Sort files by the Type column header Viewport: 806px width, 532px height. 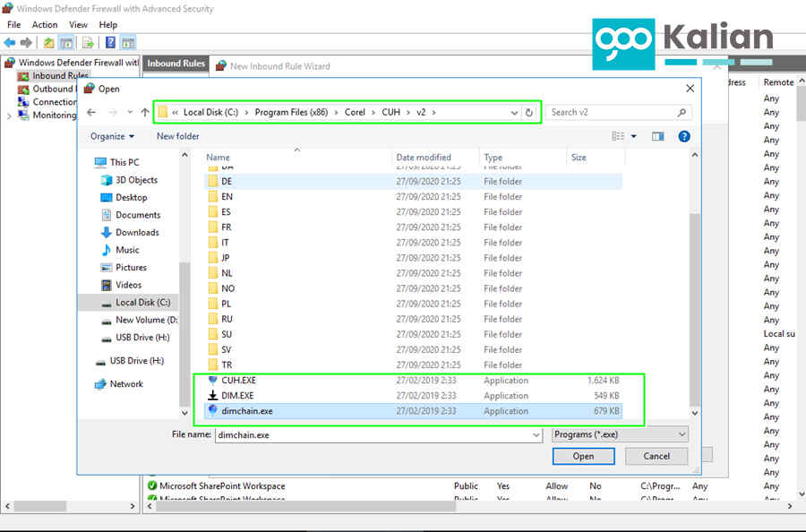[493, 158]
